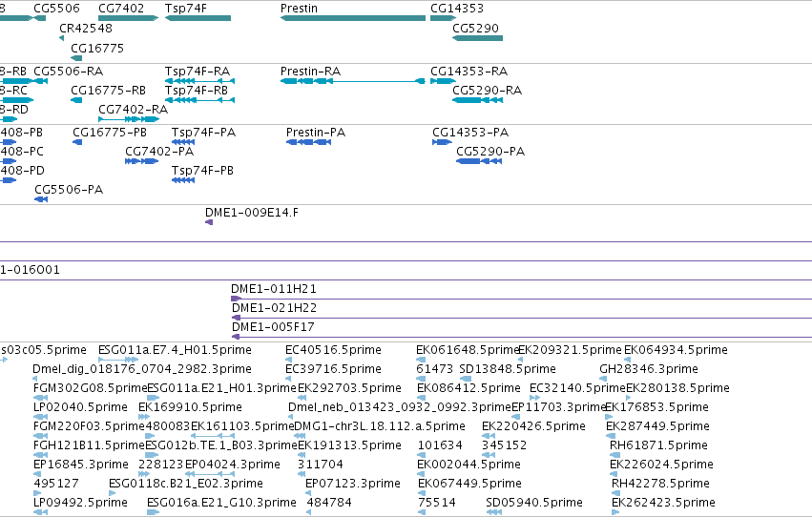812x517 pixels.
Task: Select the FGH121B11.5prime EST label
Action: (89, 445)
